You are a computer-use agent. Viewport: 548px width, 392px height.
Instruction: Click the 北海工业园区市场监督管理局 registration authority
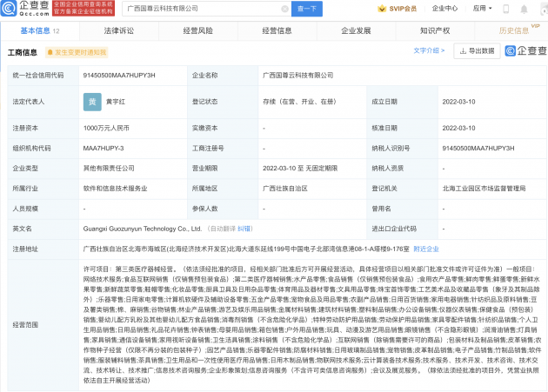tap(484, 189)
